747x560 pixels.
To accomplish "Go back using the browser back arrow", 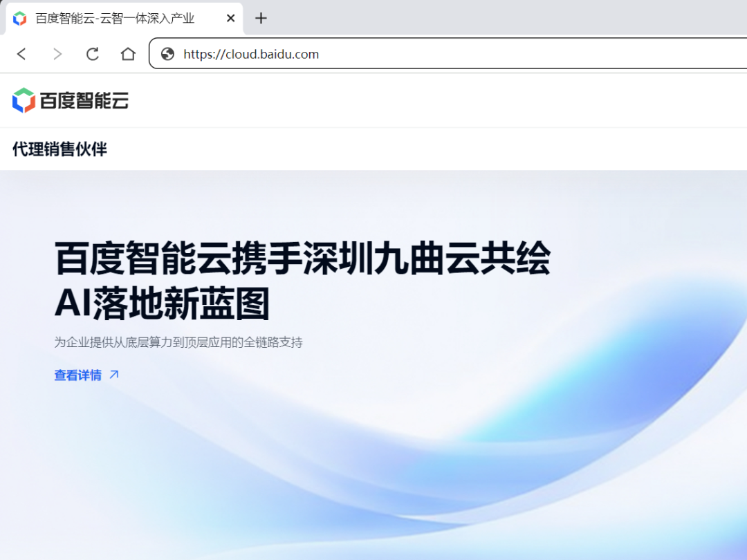I will pos(21,54).
